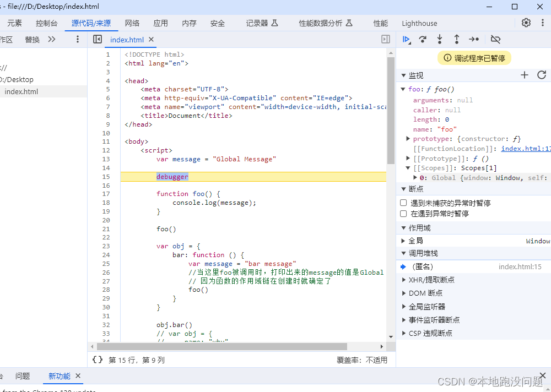Viewport: 551px width, 392px height.
Task: Open the 应用 Application tab
Action: 160,23
